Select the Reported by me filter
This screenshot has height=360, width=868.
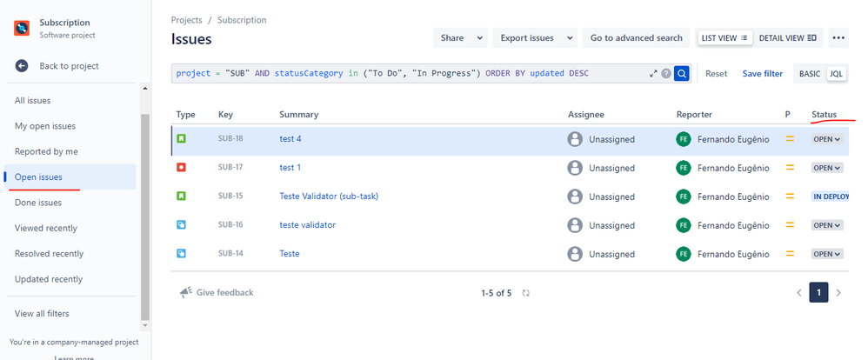tap(70, 151)
